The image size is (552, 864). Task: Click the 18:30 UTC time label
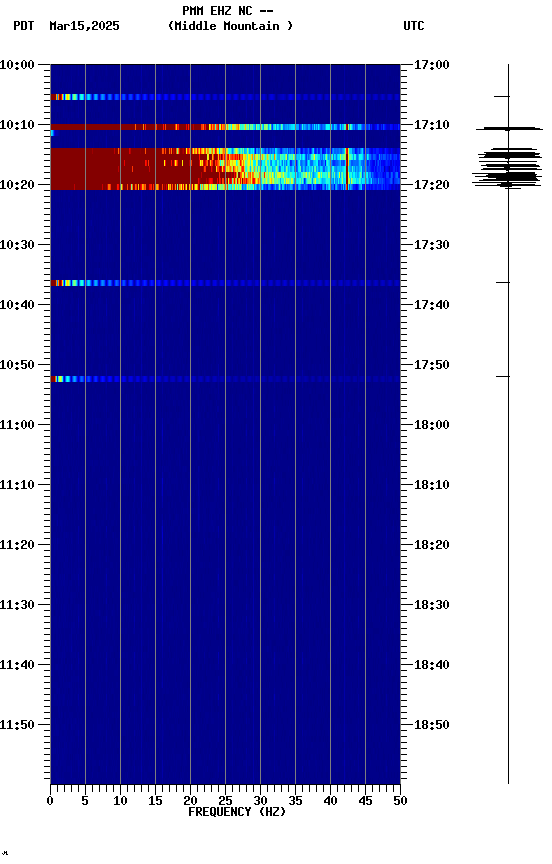(x=432, y=605)
